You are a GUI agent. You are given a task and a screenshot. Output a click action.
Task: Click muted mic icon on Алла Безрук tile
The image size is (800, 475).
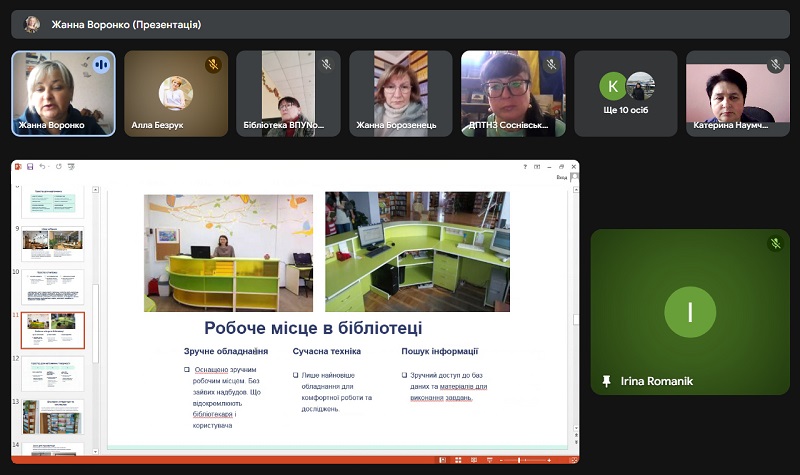tap(213, 64)
